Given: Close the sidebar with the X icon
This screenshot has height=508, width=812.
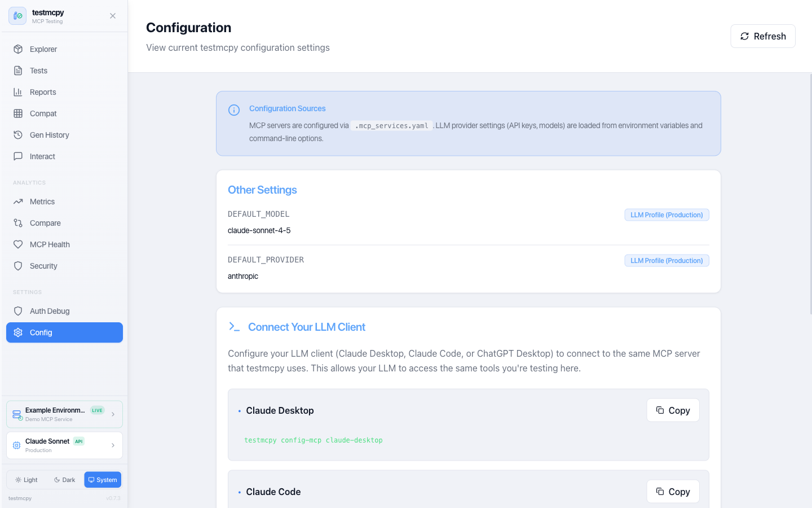Looking at the screenshot, I should pos(113,16).
